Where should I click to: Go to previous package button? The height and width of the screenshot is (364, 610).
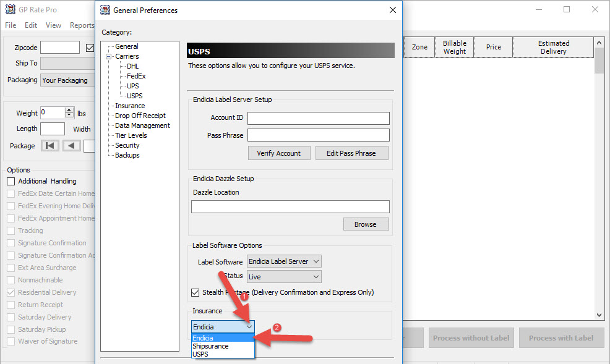click(72, 146)
